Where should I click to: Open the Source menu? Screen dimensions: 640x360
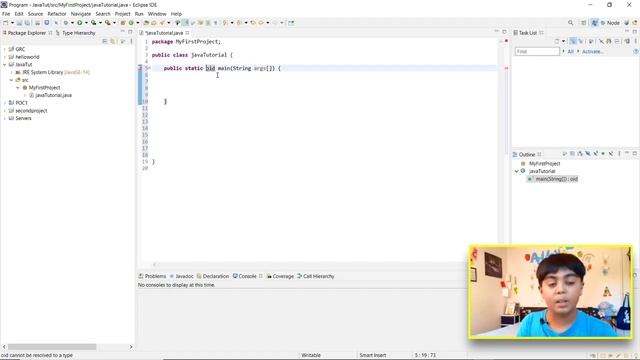pos(35,14)
